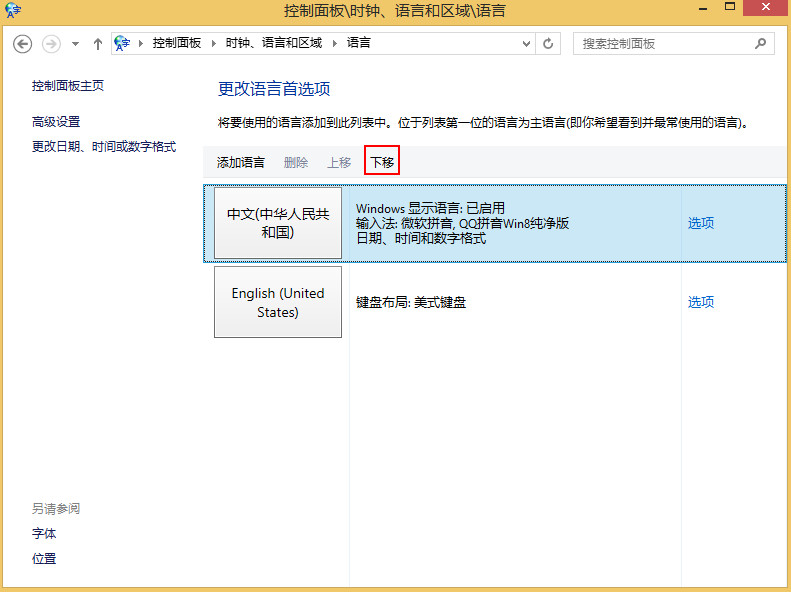Click the 时钟、语言和区域 breadcrumb segment

click(274, 43)
